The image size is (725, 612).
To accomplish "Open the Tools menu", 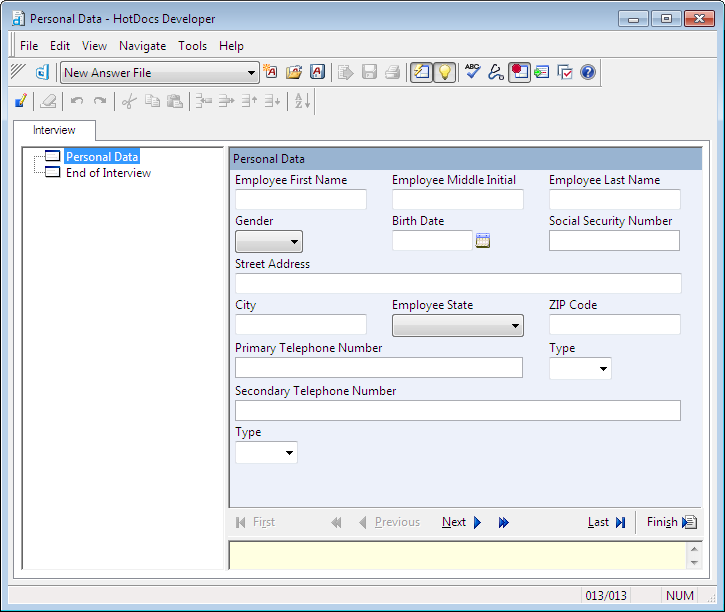I will [x=192, y=46].
